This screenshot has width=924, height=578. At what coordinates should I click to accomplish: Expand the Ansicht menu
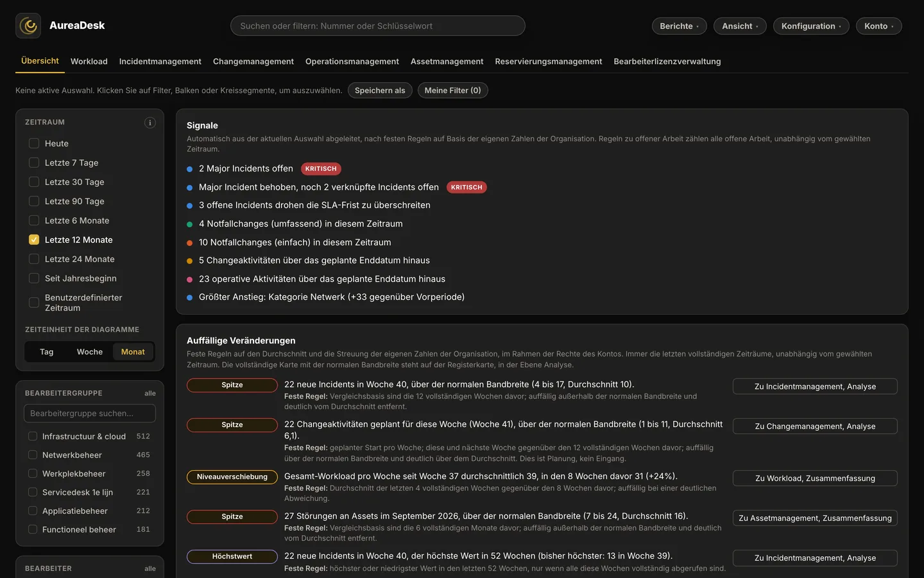point(740,26)
